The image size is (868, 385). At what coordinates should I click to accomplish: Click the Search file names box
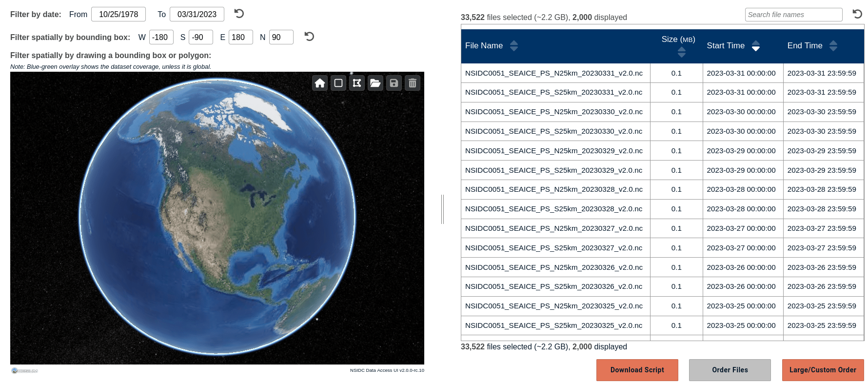[793, 15]
